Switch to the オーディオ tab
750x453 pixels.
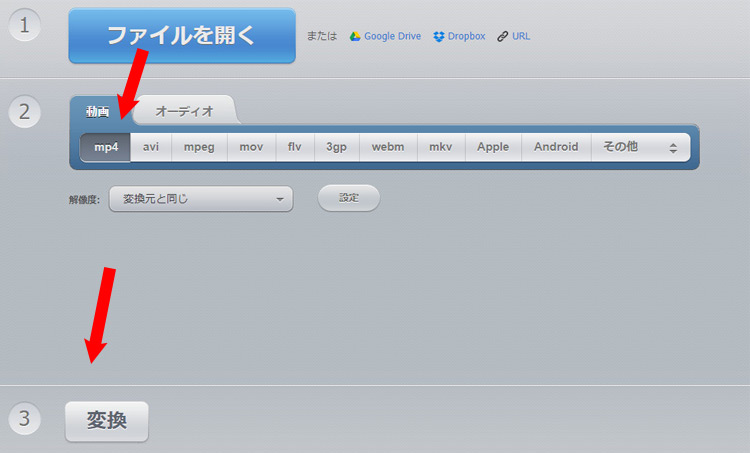[184, 111]
